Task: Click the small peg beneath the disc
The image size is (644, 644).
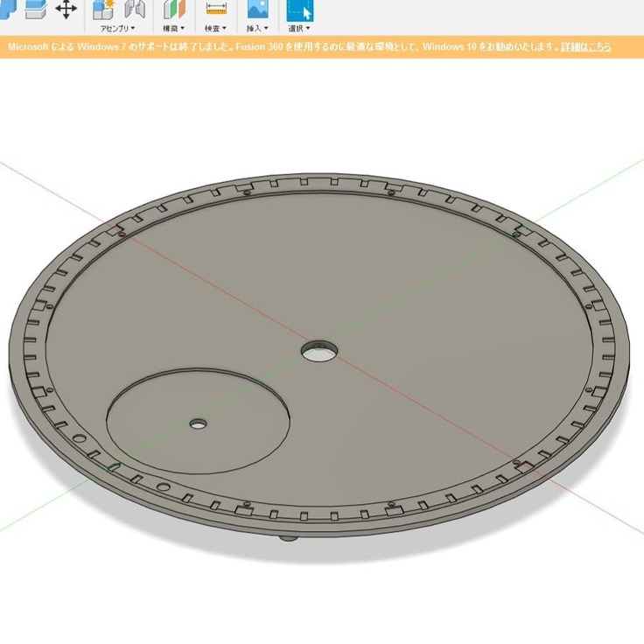Action: [x=288, y=538]
